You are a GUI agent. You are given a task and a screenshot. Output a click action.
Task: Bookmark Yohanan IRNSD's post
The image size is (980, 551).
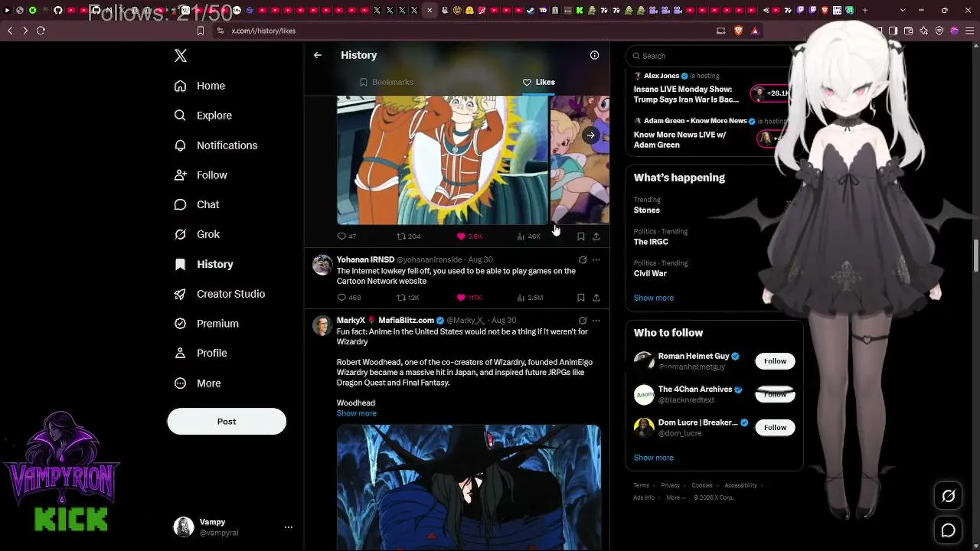581,298
